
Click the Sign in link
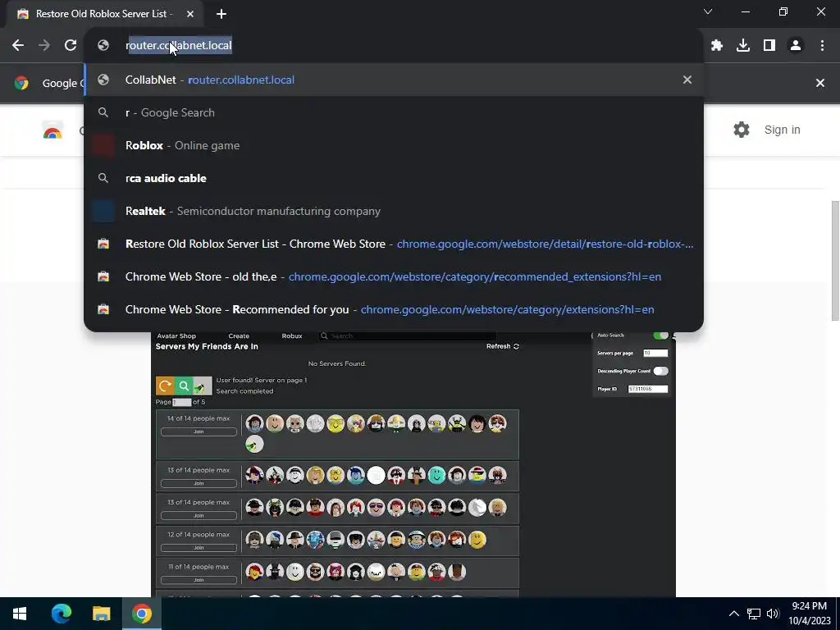[x=782, y=130]
